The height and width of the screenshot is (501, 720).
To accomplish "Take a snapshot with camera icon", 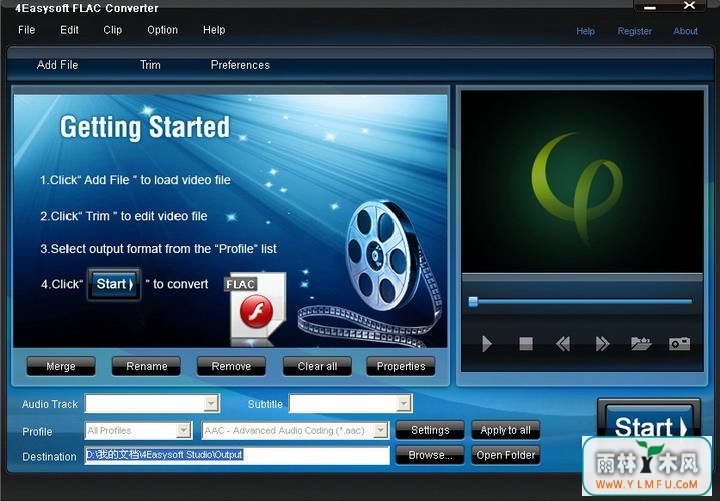I will coord(680,343).
